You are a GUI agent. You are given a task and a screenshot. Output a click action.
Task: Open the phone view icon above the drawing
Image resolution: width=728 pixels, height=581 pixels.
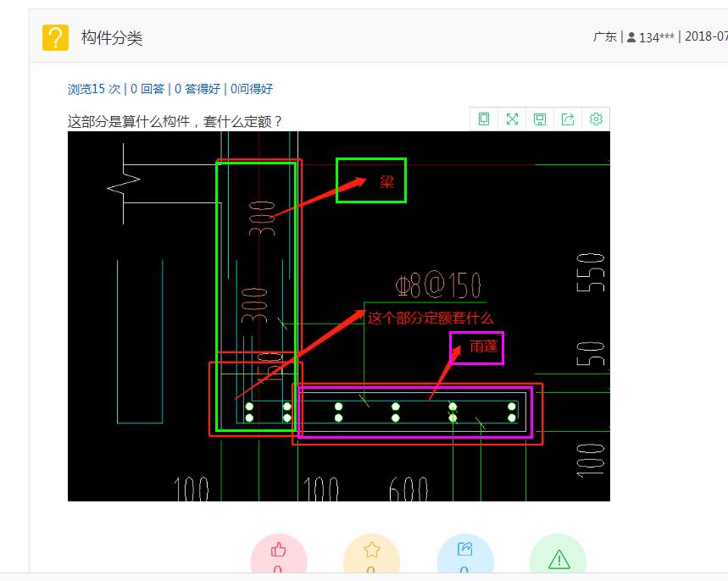pos(484,119)
